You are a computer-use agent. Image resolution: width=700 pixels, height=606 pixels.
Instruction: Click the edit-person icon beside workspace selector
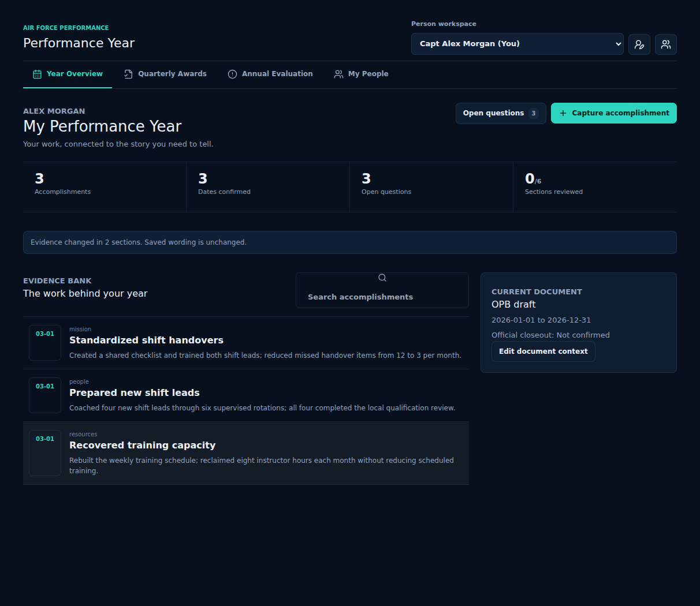click(x=639, y=44)
